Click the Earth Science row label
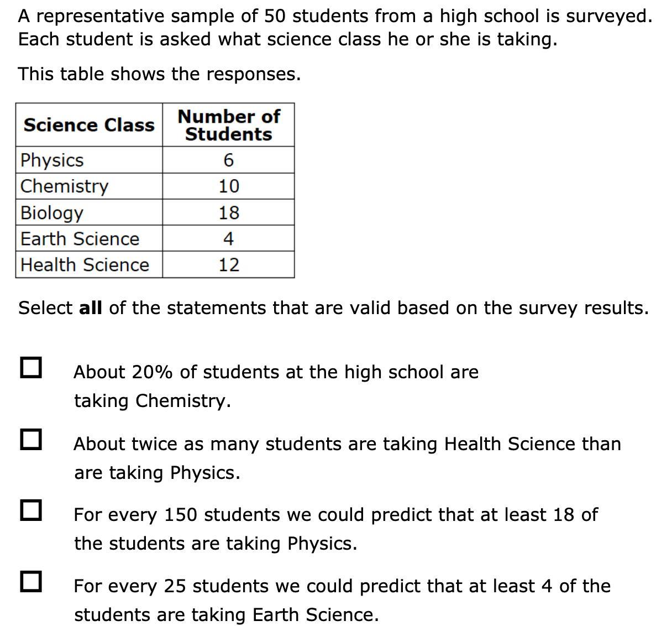This screenshot has width=672, height=626. [80, 239]
